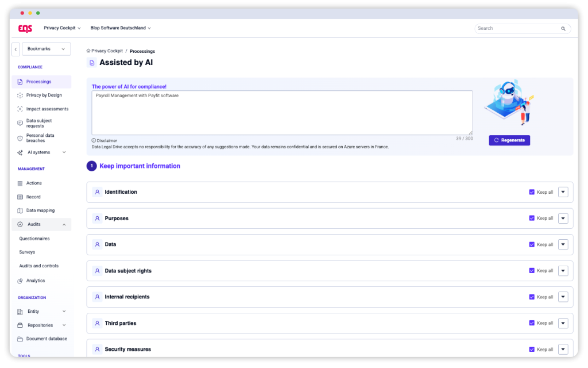Open Blop Software Deutschland entity dropdown
588x368 pixels.
pos(121,28)
